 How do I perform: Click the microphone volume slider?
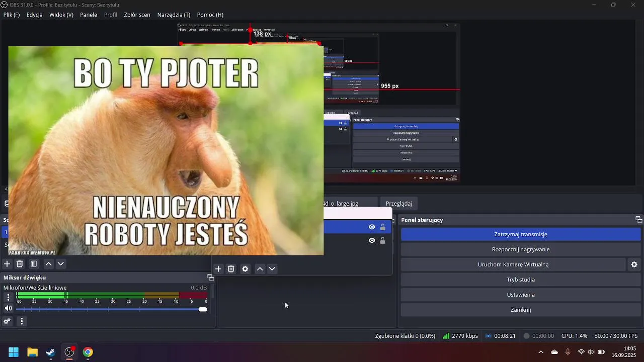[x=111, y=309]
